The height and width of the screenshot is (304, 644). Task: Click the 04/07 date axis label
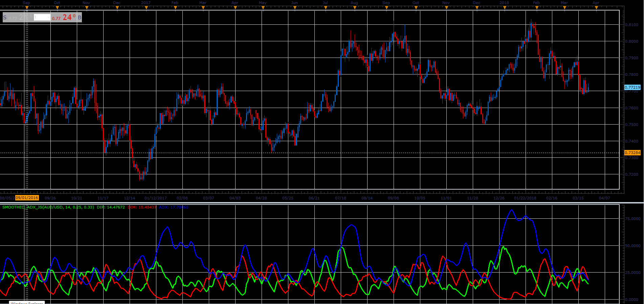point(604,198)
